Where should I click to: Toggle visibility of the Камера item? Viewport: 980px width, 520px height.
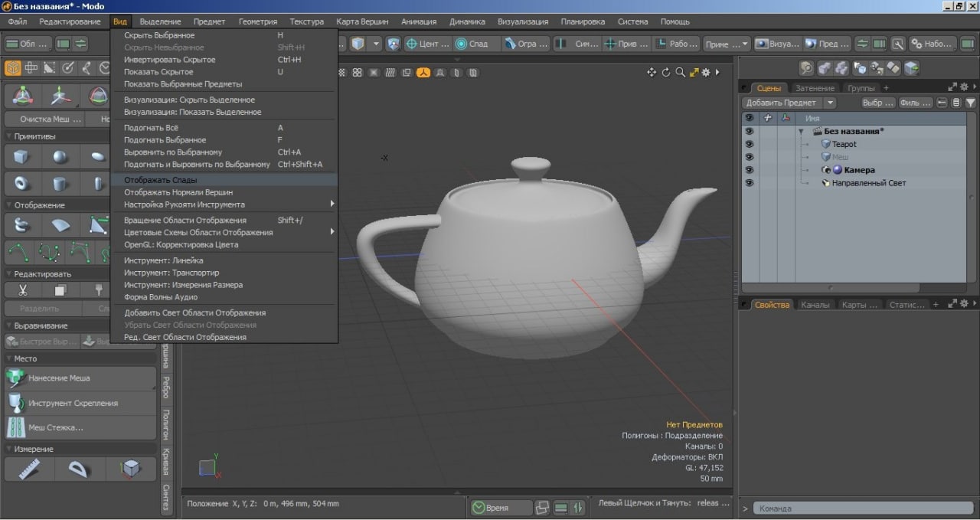(750, 170)
